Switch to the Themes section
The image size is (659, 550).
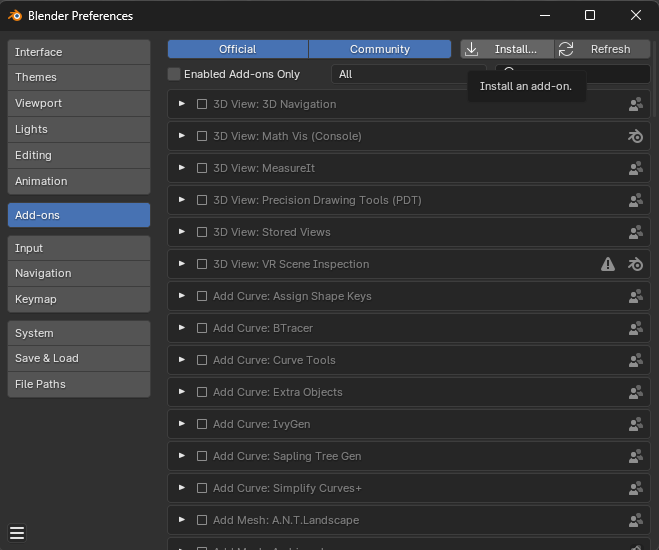click(79, 77)
